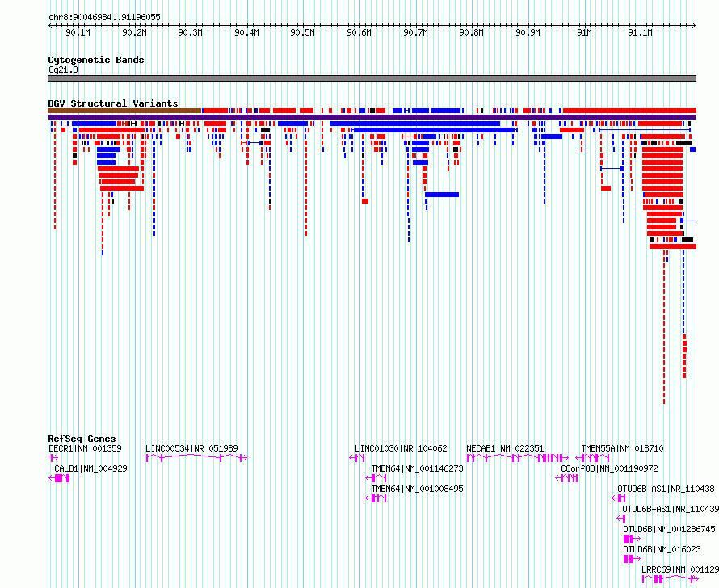Select the 91M ruler label

tap(584, 32)
